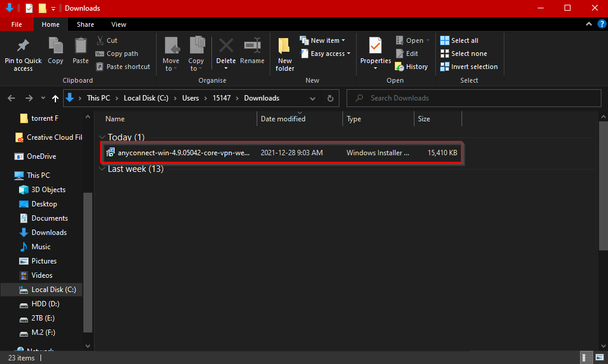This screenshot has width=608, height=364.
Task: Select This PC in navigation pane
Action: coord(32,175)
